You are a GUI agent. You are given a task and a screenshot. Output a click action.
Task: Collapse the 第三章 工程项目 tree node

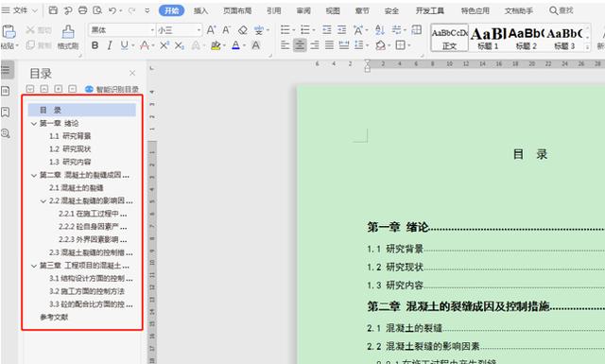[34, 266]
